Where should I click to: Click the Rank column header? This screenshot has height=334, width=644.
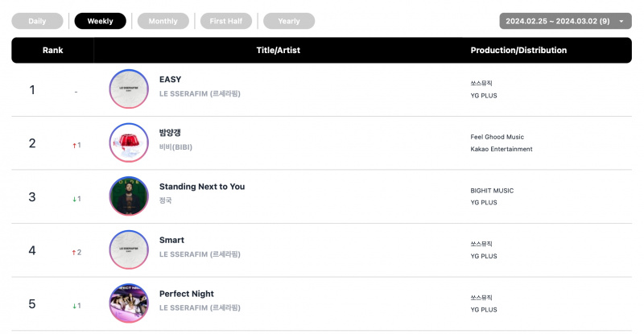point(52,50)
